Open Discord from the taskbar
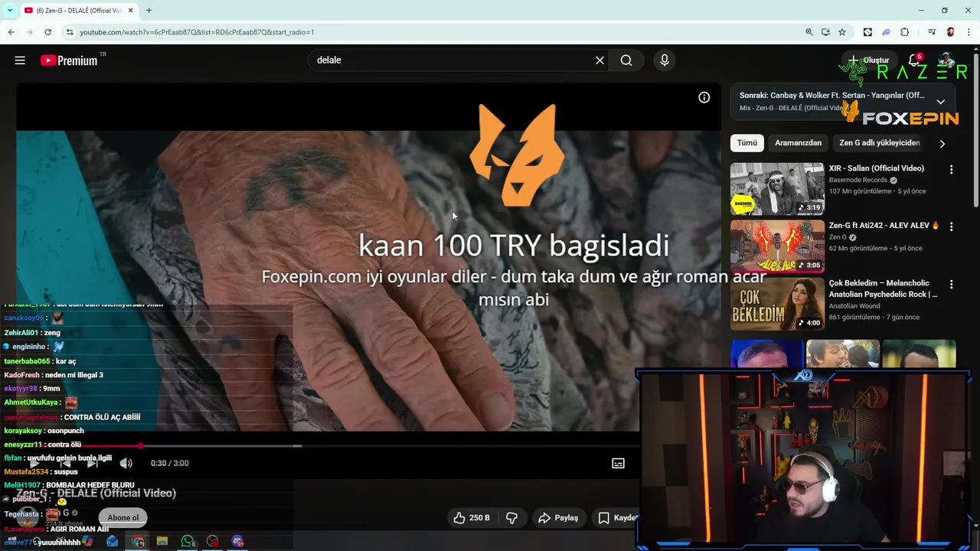 [x=237, y=542]
